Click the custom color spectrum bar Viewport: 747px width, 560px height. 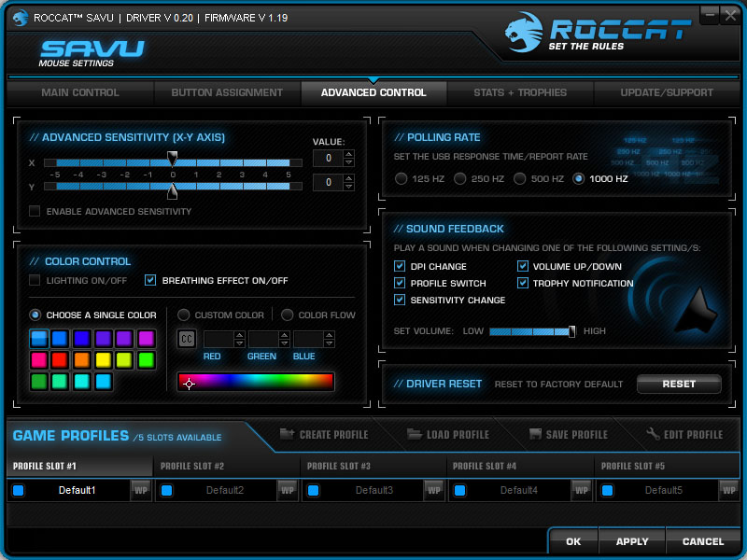[x=256, y=382]
